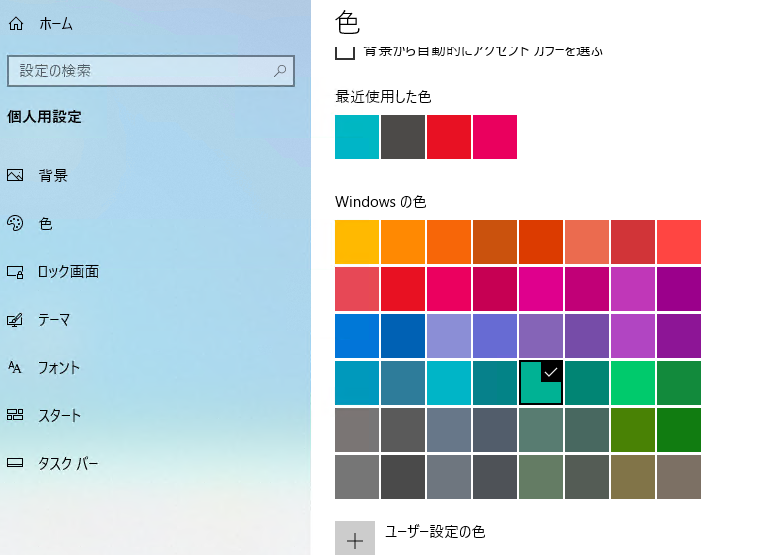The width and height of the screenshot is (769, 555).
Task: Open タスク バー settings page
Action: pos(68,463)
